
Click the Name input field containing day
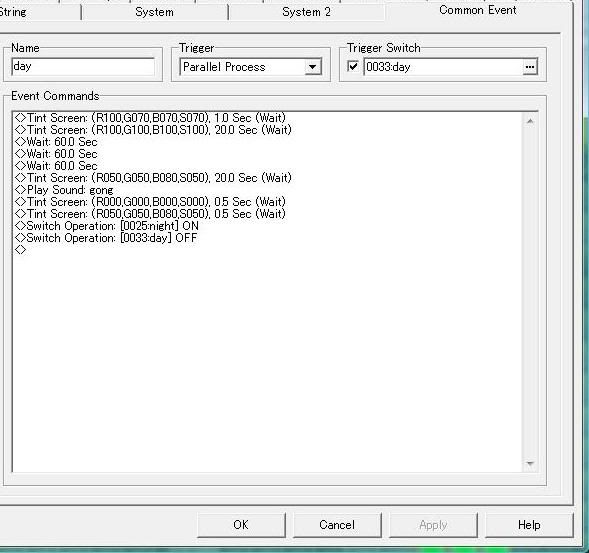click(83, 66)
